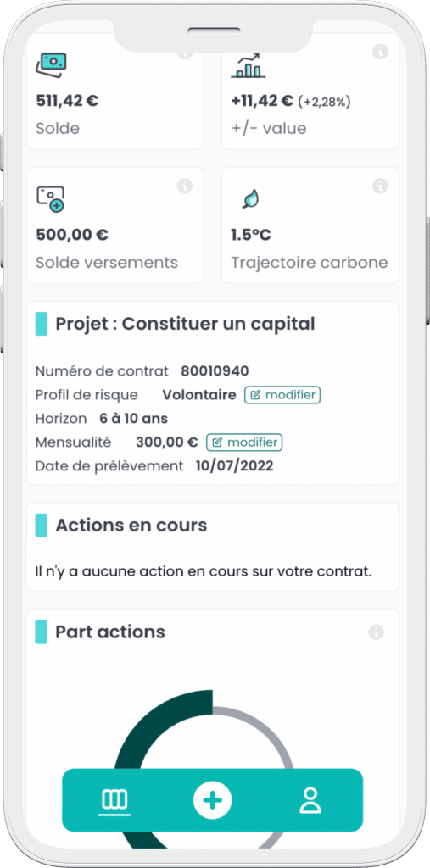This screenshot has width=430, height=868.
Task: Open info icon on Trajectoire carbone card
Action: pos(380,186)
